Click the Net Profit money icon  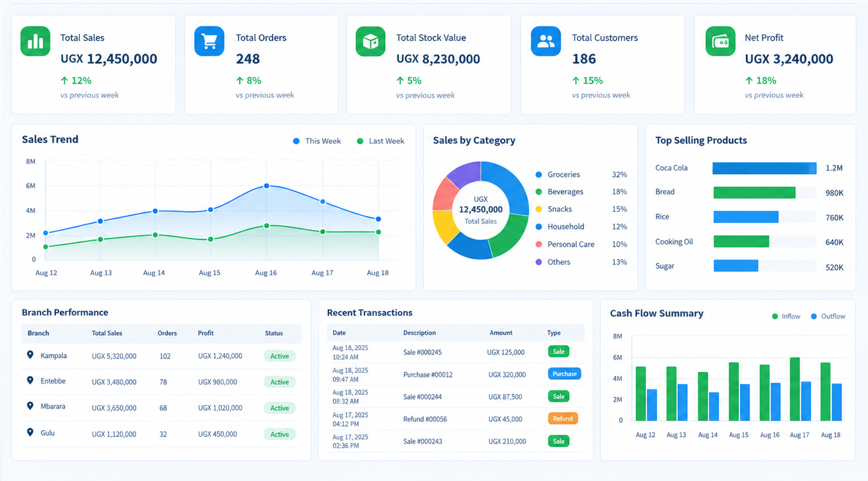click(720, 41)
